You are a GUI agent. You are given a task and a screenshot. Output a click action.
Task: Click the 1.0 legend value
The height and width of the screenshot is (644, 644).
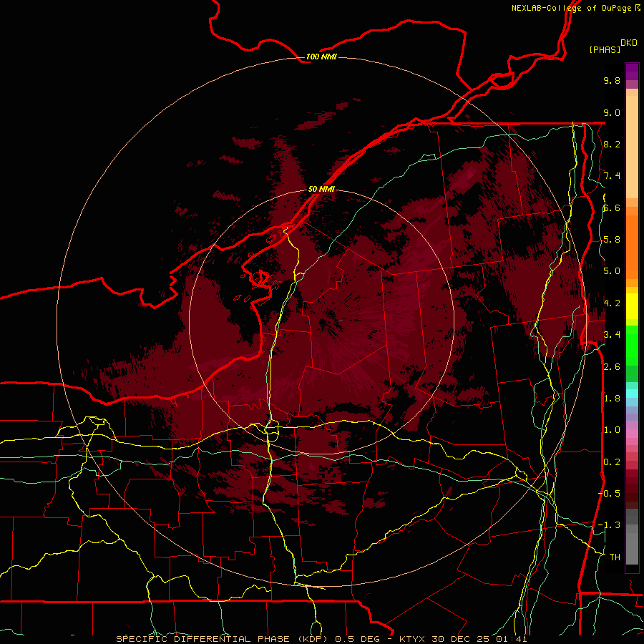612,430
